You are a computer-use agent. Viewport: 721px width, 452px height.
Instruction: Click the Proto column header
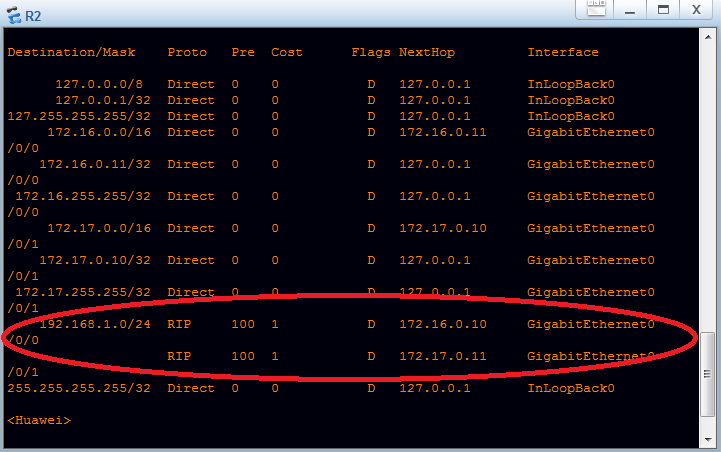coord(187,52)
